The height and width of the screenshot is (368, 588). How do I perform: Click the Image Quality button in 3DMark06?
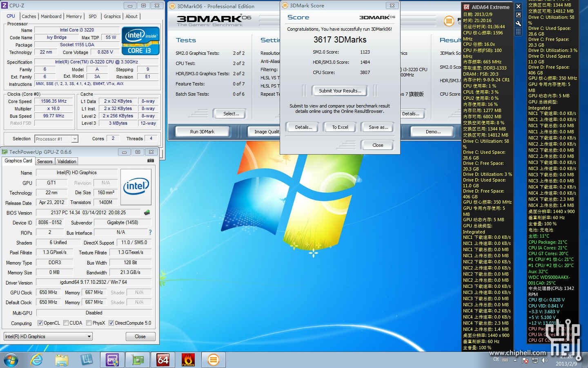coord(264,132)
